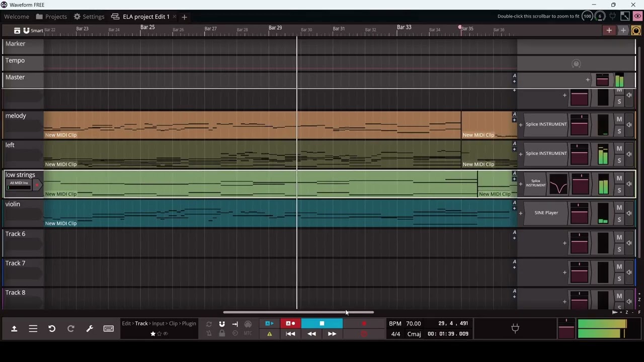This screenshot has height=362, width=644.
Task: Click the Clip item in properties breadcrumb
Action: click(173, 324)
